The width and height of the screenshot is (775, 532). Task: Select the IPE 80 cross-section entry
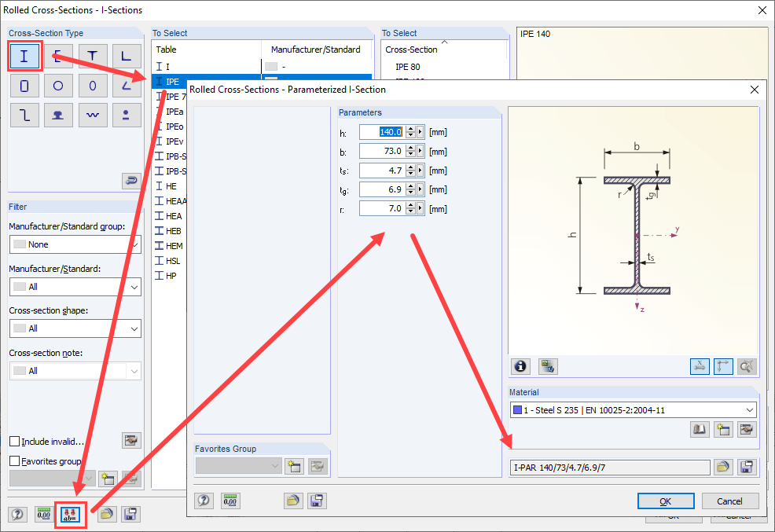click(408, 67)
